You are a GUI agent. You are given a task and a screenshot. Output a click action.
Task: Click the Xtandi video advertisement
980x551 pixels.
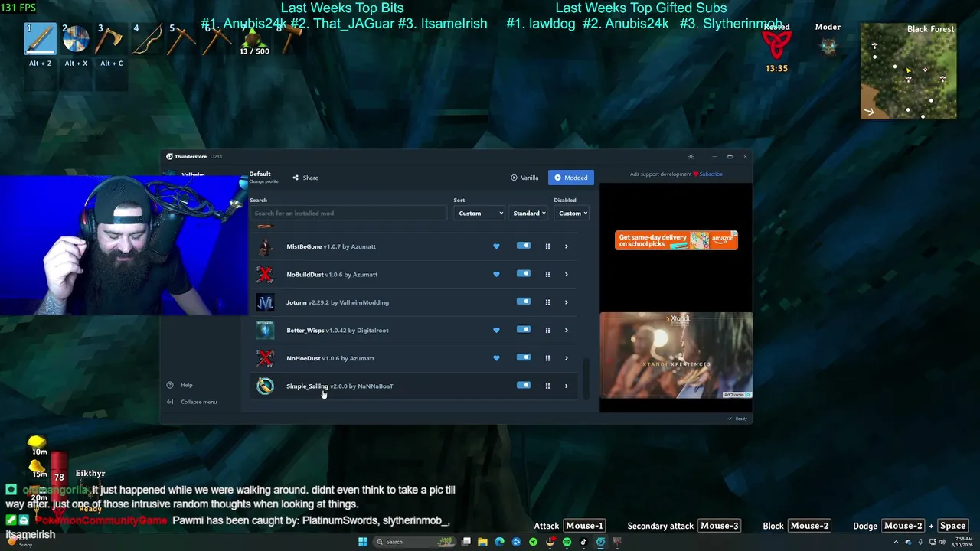676,356
